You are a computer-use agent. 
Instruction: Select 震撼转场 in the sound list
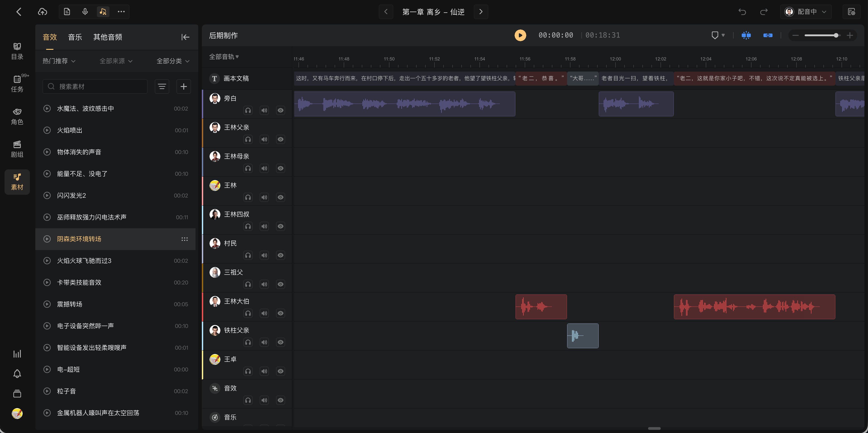pos(115,304)
